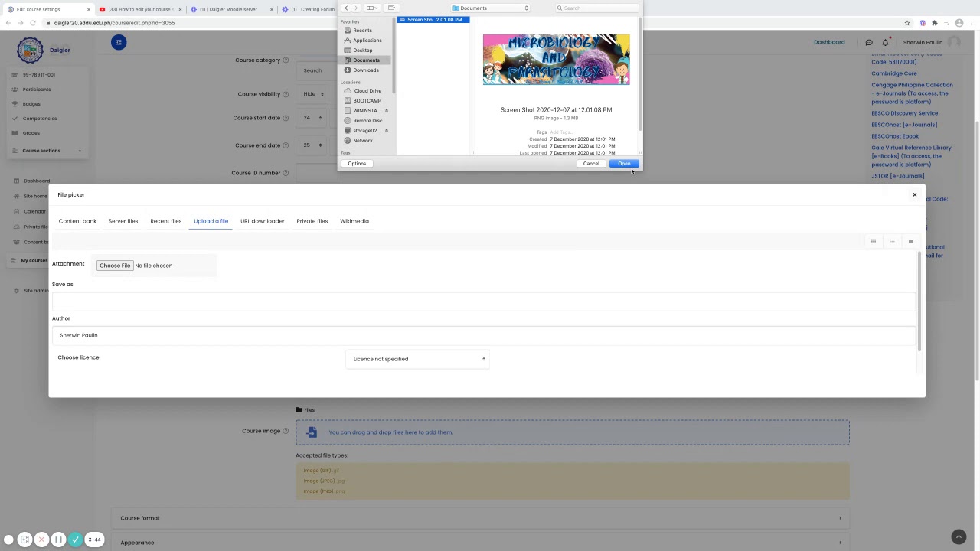Click the Microbiology and Parasitology preview image
Viewport: 980px width, 551px height.
click(556, 59)
